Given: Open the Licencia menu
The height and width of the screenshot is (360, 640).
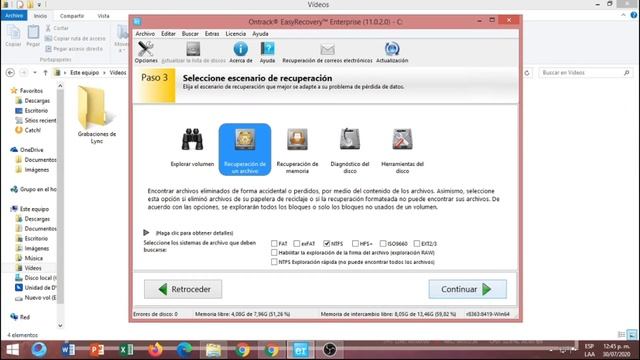Looking at the screenshot, I should click(236, 34).
